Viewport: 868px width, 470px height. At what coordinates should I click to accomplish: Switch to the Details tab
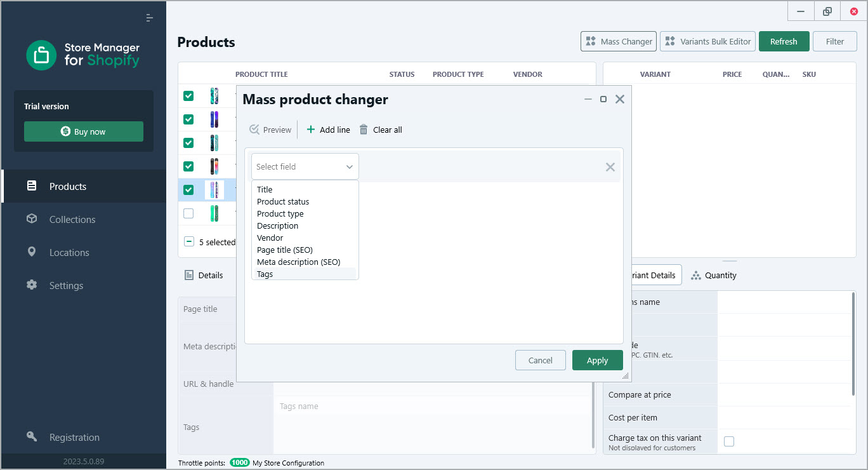pos(204,275)
